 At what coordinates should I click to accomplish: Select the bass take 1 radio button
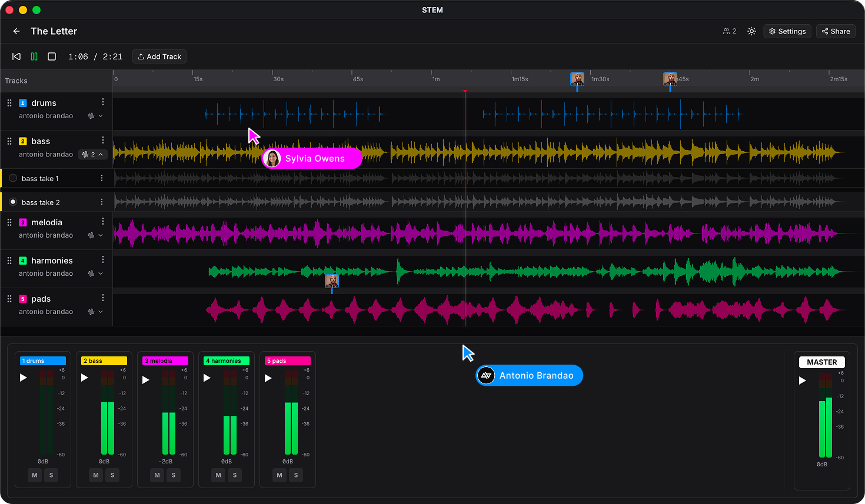point(13,178)
